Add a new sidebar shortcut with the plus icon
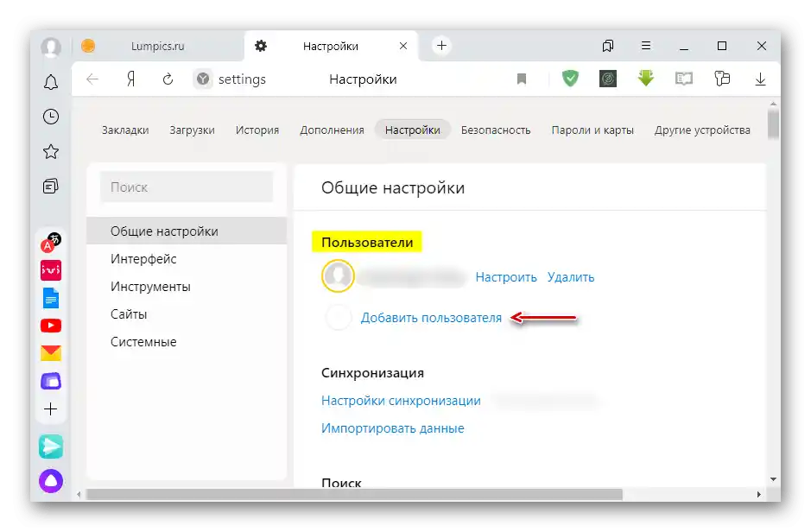This screenshot has height=532, width=811. tap(50, 408)
